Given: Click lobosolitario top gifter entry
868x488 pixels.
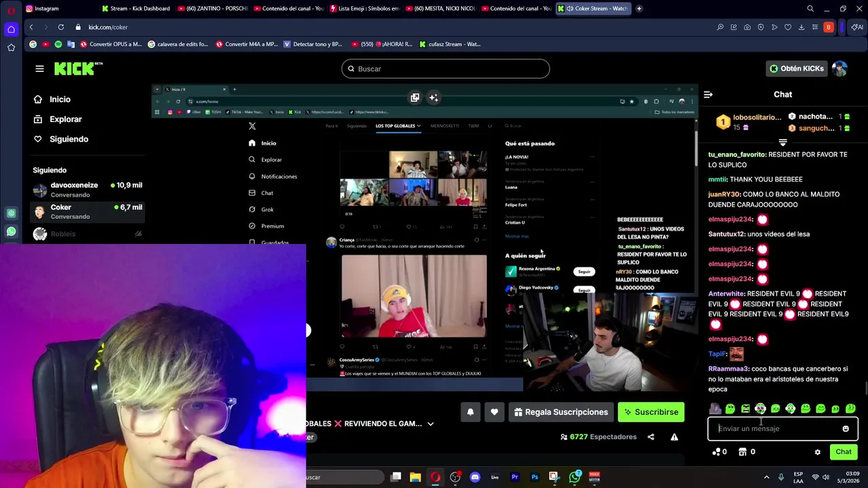Looking at the screenshot, I should pos(750,122).
